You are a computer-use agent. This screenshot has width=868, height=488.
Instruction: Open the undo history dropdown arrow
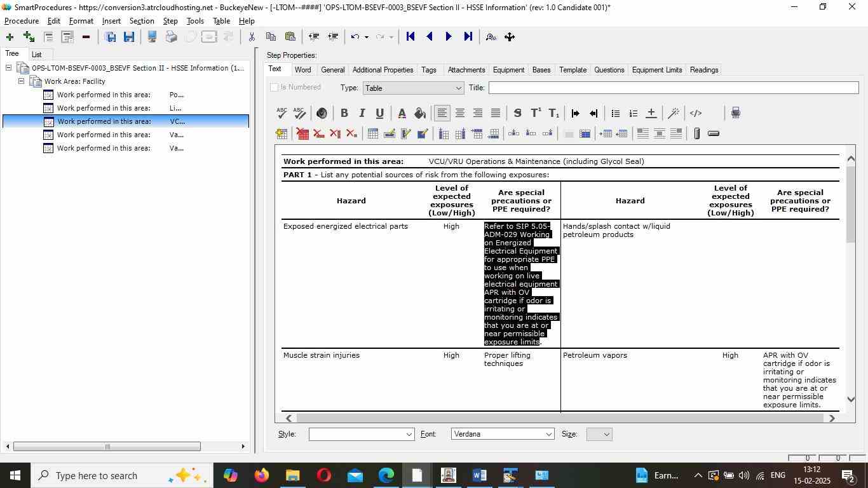366,37
